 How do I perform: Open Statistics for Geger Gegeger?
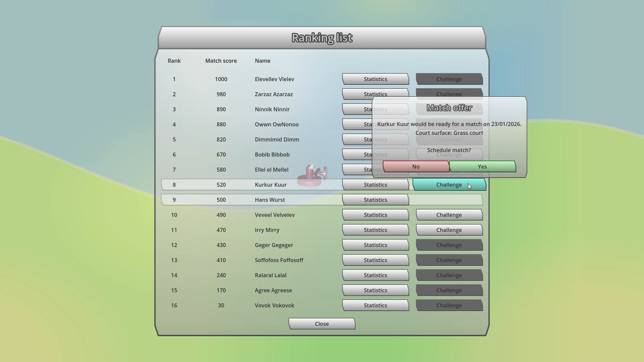pos(375,245)
